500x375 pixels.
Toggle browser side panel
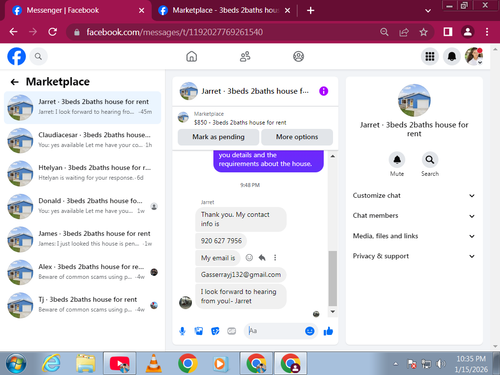pos(448,32)
